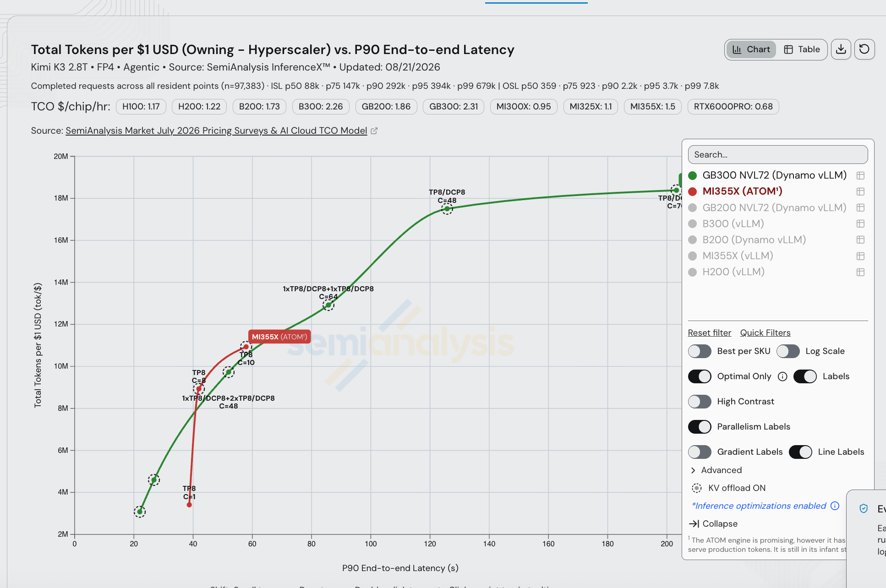Select MI355X (vLLM) legend entry
This screenshot has width=886, height=588.
738,256
